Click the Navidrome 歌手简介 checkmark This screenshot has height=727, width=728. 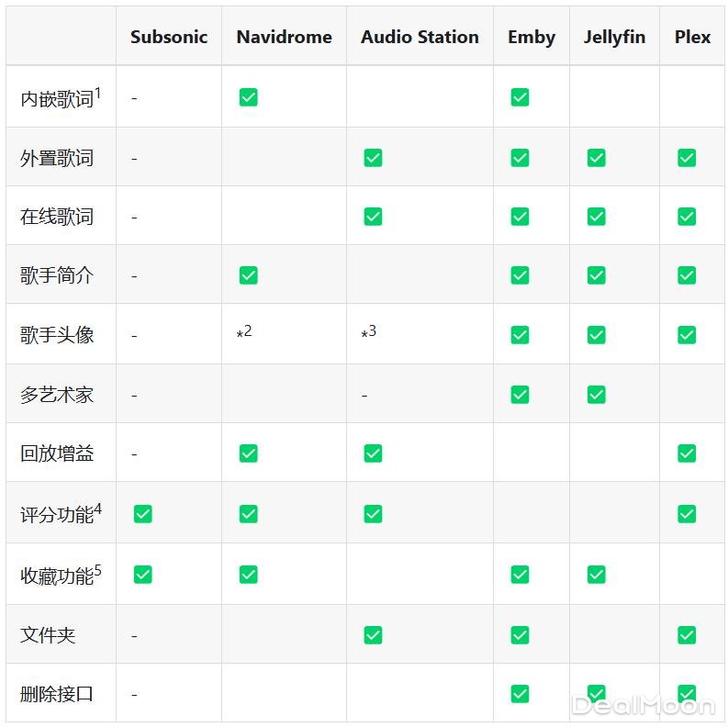(248, 275)
